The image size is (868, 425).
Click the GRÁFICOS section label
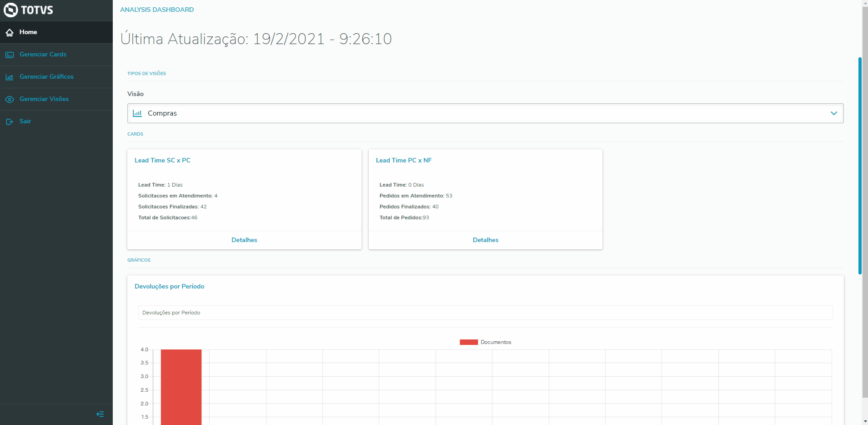coord(139,260)
